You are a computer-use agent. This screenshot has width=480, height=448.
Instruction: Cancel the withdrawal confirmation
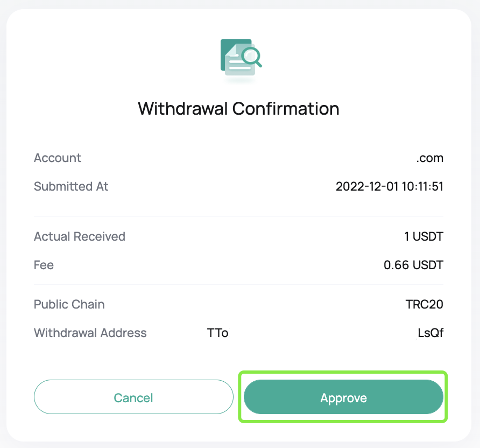click(133, 398)
